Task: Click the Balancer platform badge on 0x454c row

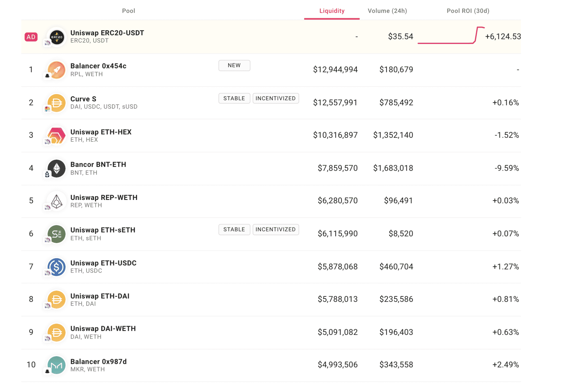Action: (x=47, y=76)
